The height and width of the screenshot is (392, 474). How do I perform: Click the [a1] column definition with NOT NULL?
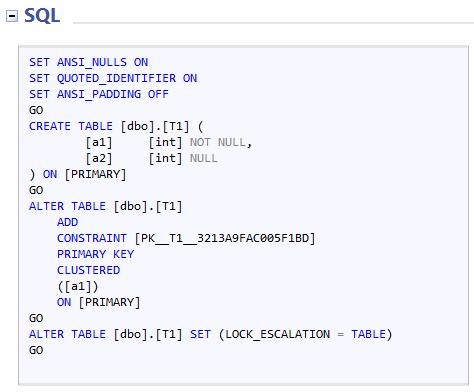tap(169, 142)
